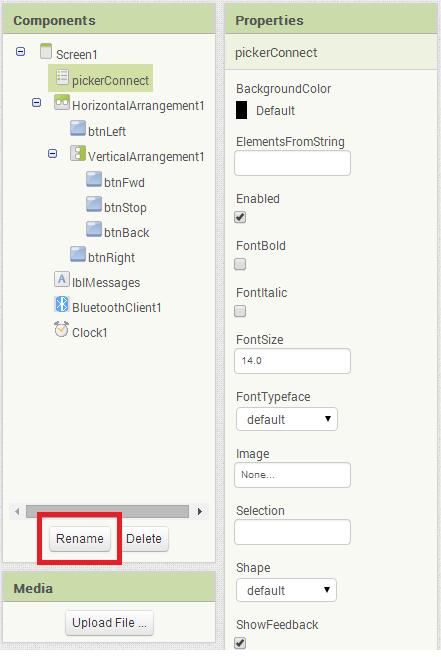Tick the FontItalic checkbox
The width and height of the screenshot is (441, 657).
pos(240,311)
